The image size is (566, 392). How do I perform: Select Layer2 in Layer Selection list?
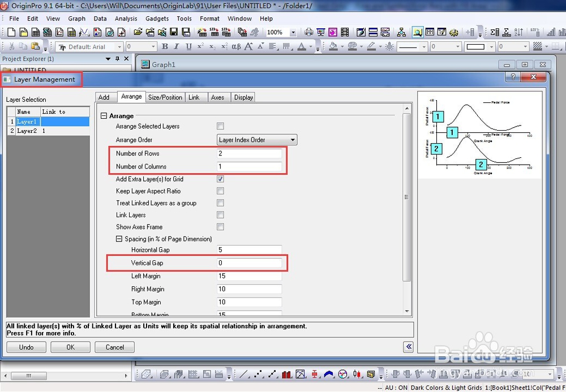tap(48, 131)
